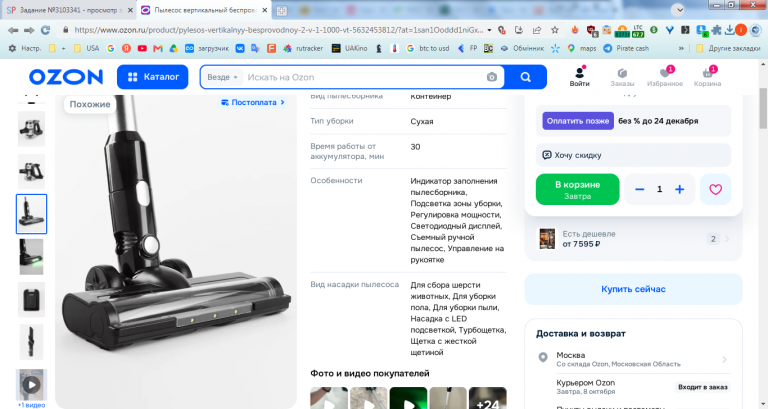Select the battery pack thumbnail

(x=31, y=299)
